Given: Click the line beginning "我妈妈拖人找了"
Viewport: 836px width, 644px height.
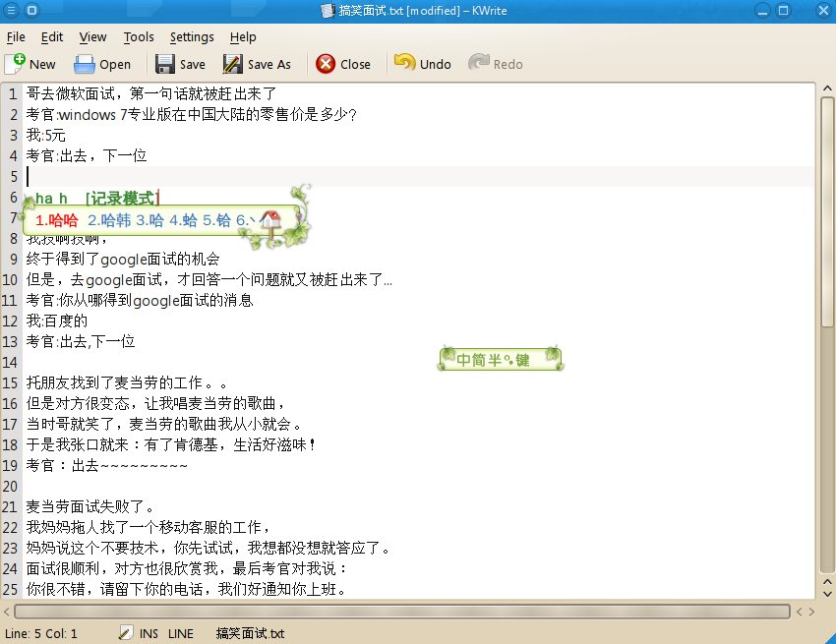Looking at the screenshot, I should (x=148, y=527).
